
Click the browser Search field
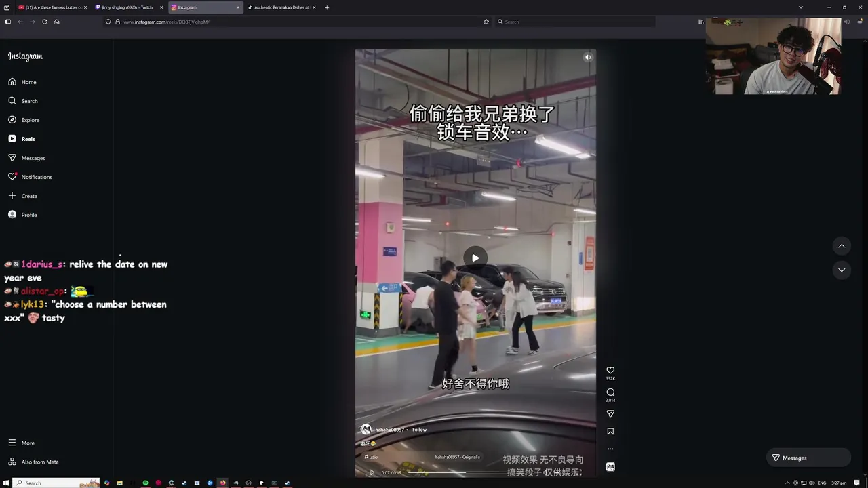pyautogui.click(x=575, y=22)
